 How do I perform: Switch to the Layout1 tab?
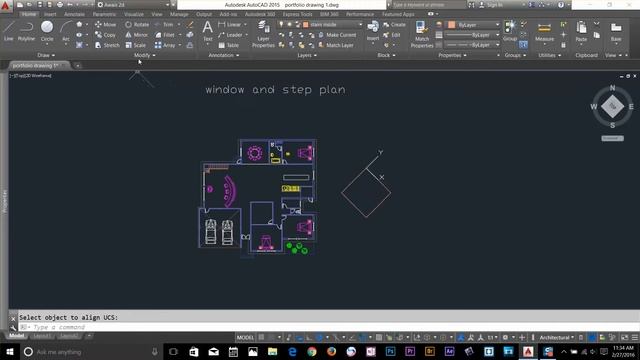[42, 336]
